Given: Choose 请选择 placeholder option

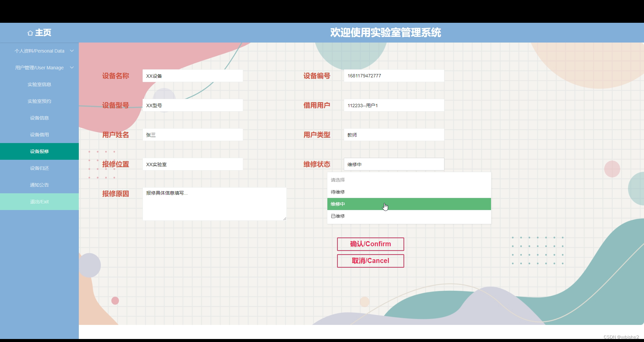Looking at the screenshot, I should coord(409,180).
